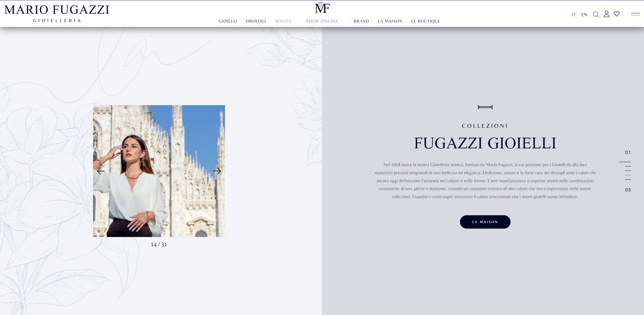This screenshot has height=315, width=644.
Task: Switch language to IT
Action: click(573, 15)
